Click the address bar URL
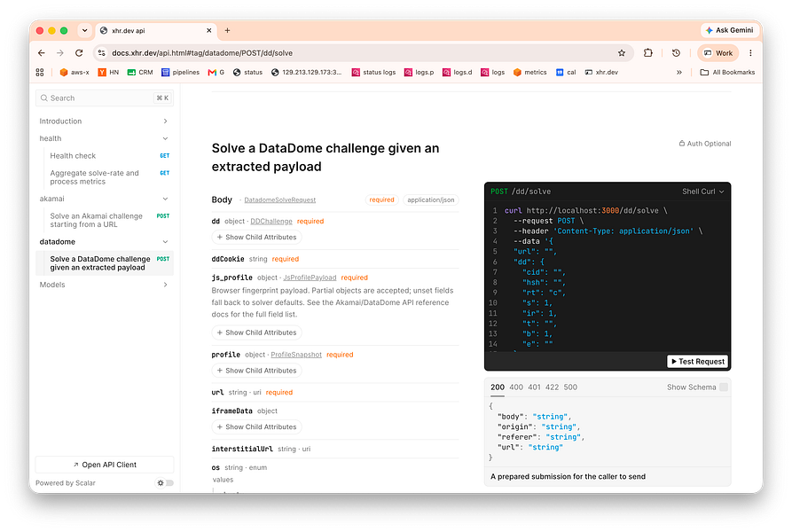This screenshot has height=532, width=792. click(202, 53)
